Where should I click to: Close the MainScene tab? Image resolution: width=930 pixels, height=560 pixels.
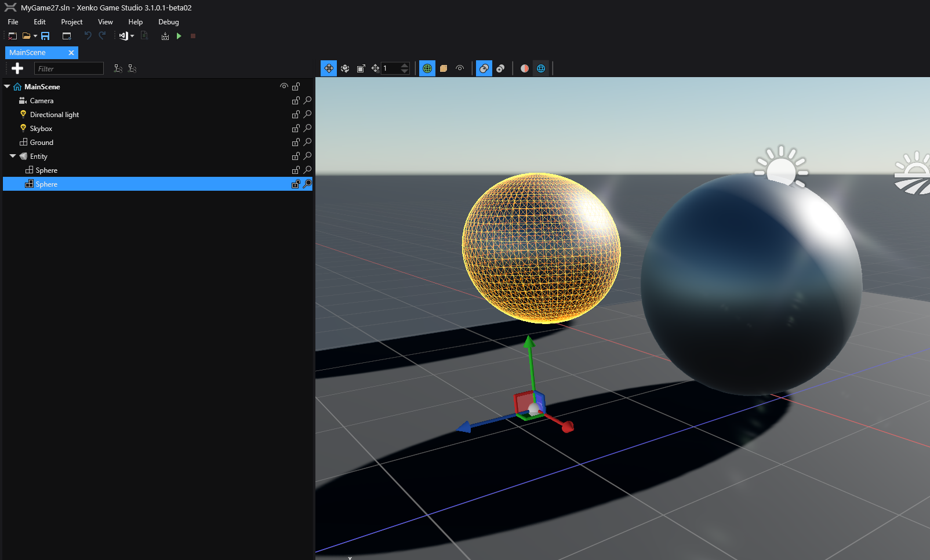point(71,53)
